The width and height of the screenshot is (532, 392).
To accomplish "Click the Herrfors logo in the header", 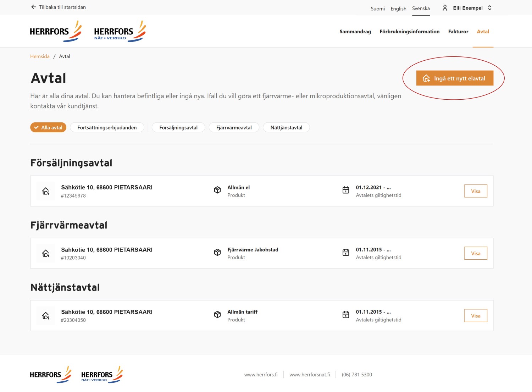I will [56, 31].
